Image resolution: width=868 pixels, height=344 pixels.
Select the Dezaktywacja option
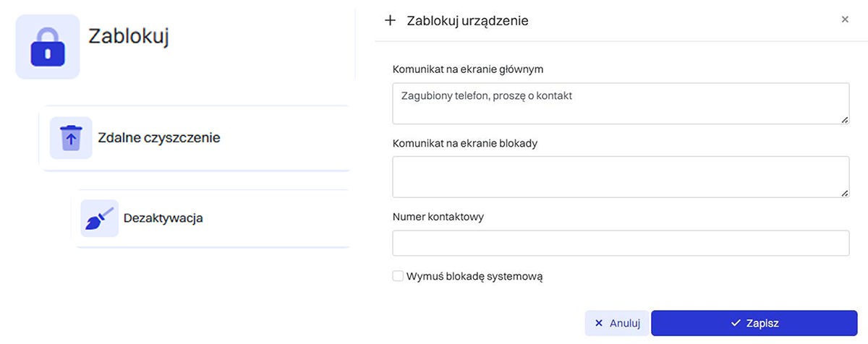click(163, 218)
